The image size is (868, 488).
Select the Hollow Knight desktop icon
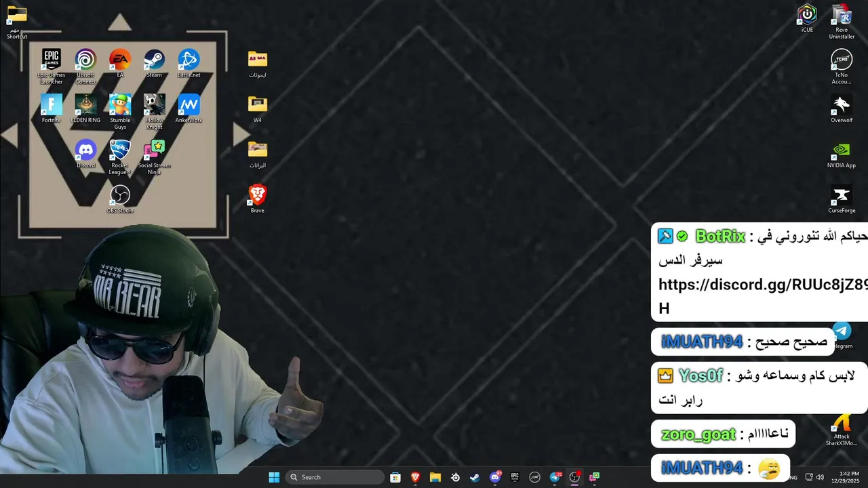click(x=154, y=112)
